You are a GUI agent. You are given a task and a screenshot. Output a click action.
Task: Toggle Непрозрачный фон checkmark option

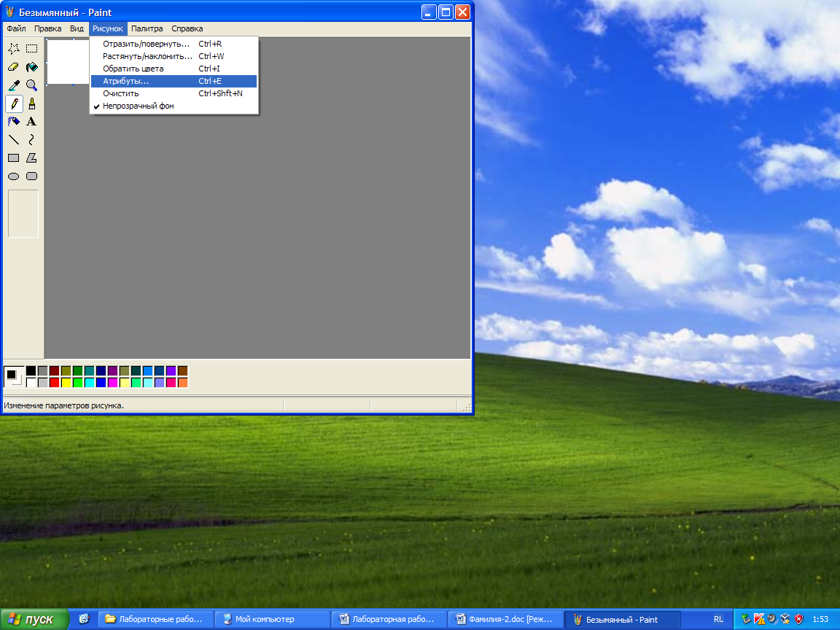[174, 106]
